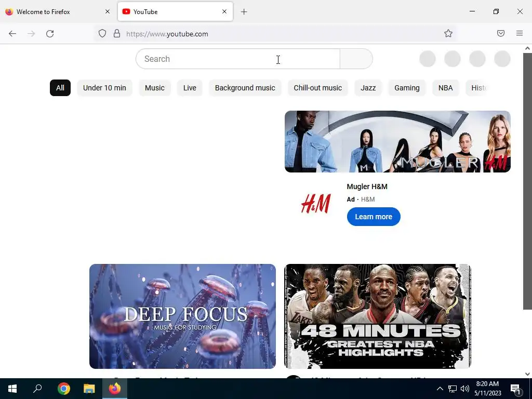The width and height of the screenshot is (532, 399).
Task: Click the red H&M logo
Action: click(x=316, y=204)
